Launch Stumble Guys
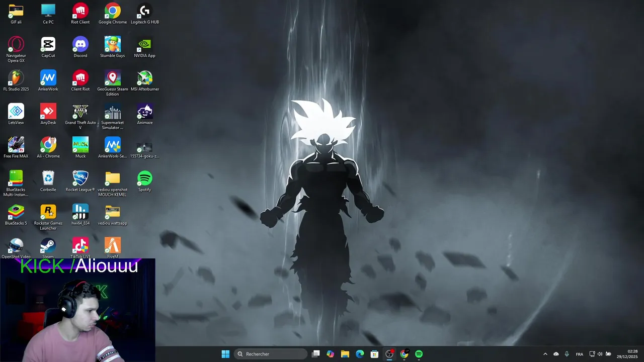Screen dimensions: 644x362 [x=113, y=48]
